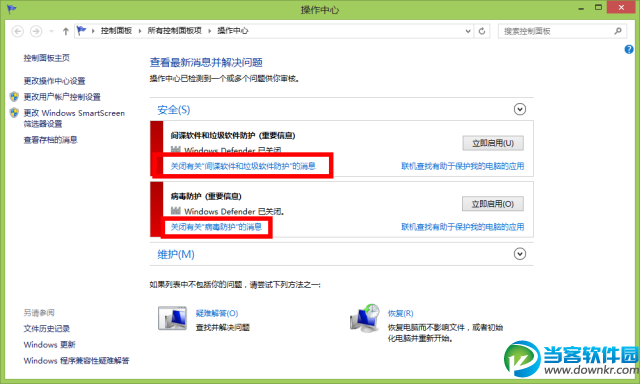Click the 查看最新消息并解决问题 heading
The width and height of the screenshot is (640, 384).
[x=206, y=62]
